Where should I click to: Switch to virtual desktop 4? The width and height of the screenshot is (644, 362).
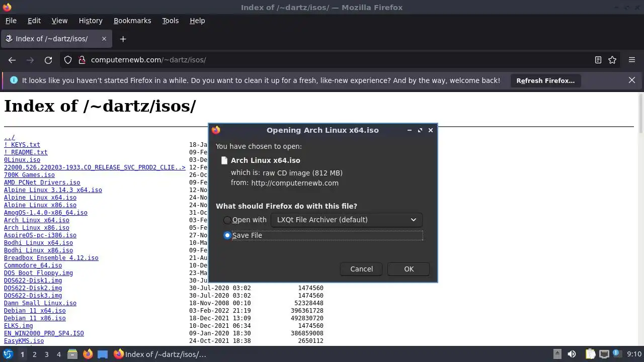point(58,354)
